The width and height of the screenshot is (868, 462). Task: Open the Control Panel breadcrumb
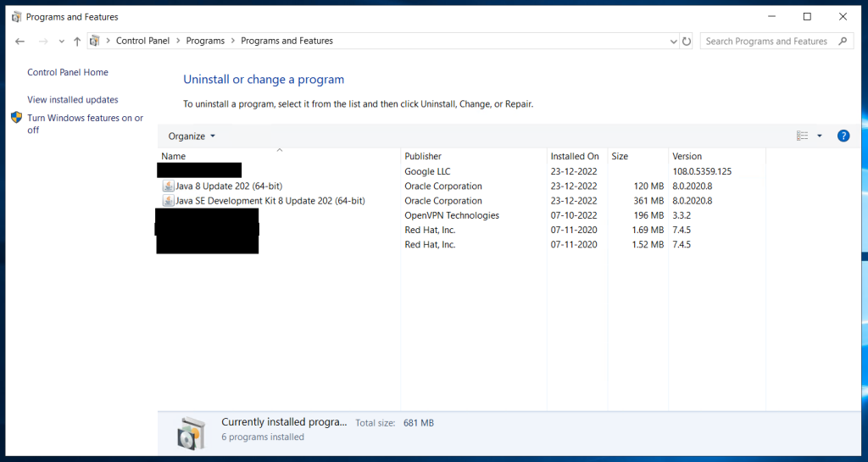[x=142, y=41]
